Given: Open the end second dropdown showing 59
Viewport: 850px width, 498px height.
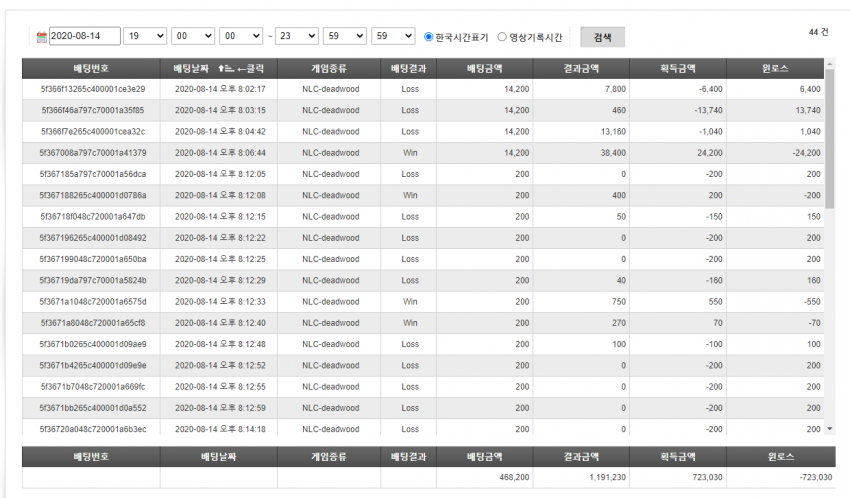Looking at the screenshot, I should (x=393, y=36).
